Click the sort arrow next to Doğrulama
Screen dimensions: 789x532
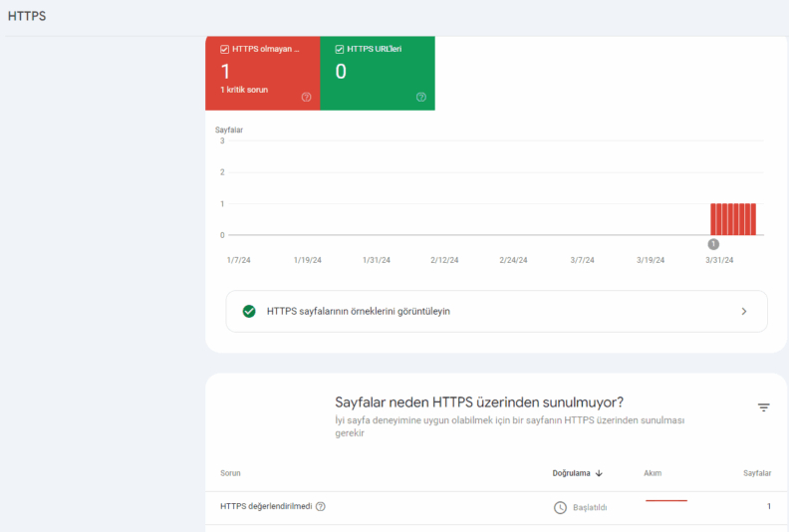pyautogui.click(x=599, y=473)
